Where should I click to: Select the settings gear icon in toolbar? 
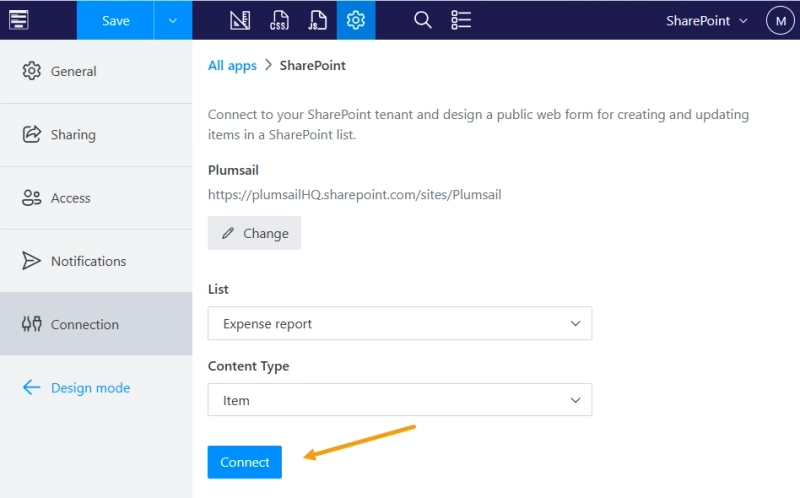356,20
